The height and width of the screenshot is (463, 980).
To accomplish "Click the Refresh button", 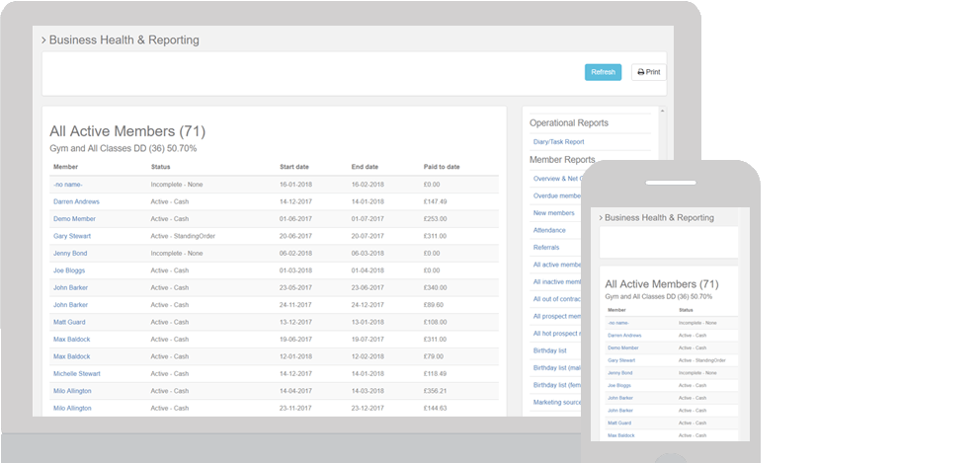I will point(603,72).
